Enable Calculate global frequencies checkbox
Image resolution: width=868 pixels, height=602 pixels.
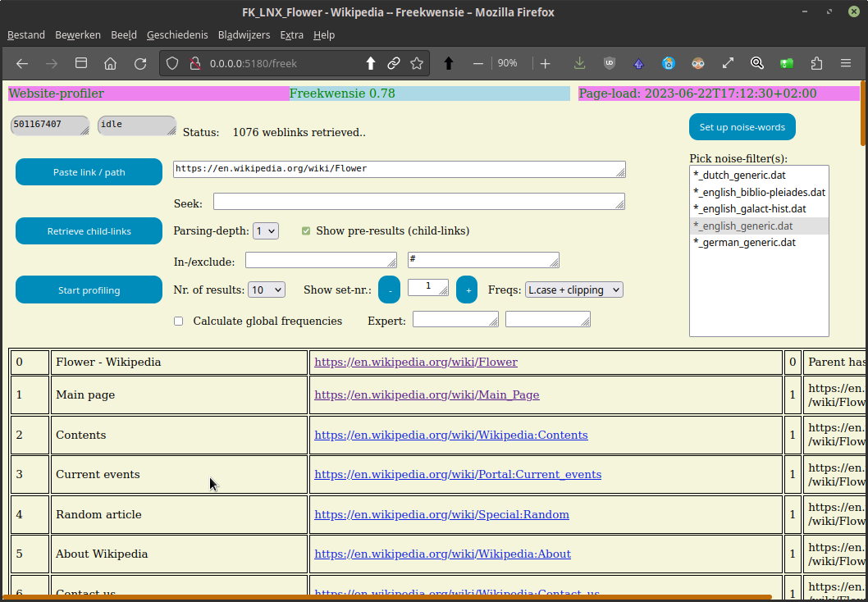(x=178, y=321)
